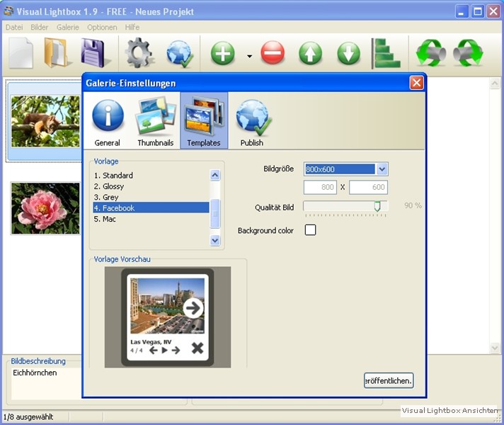Adjust the Qualität Bild slider handle
This screenshot has height=425, width=504.
[377, 206]
